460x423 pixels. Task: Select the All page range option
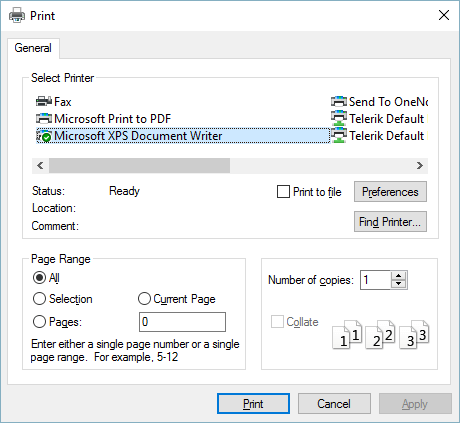(x=39, y=278)
